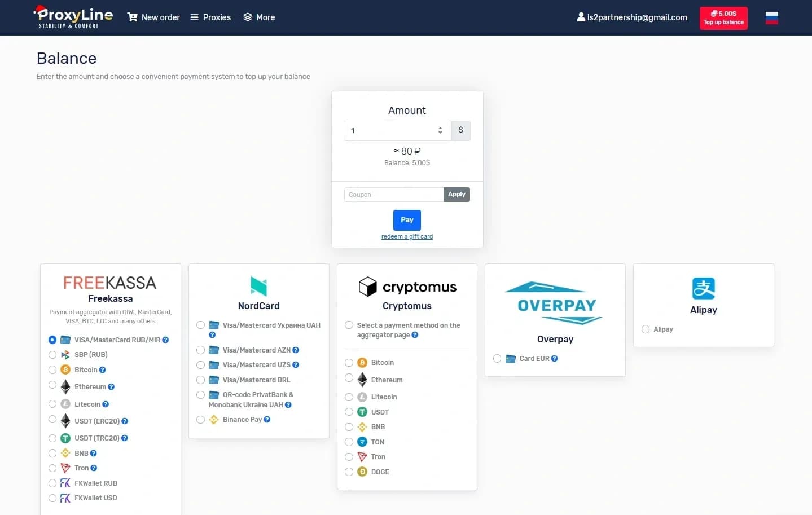Open the user account email menu
Image resolution: width=812 pixels, height=515 pixels.
click(x=632, y=17)
